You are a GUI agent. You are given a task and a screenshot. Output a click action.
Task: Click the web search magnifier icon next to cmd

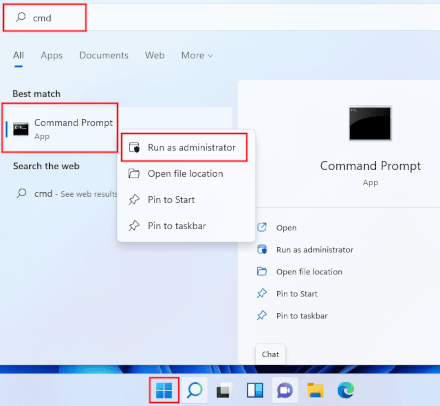[x=22, y=193]
